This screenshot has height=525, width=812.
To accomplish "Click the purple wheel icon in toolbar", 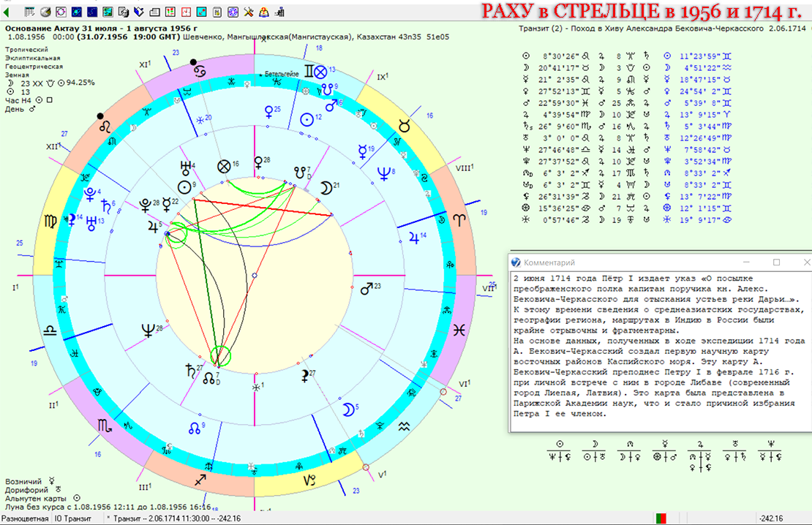I will [x=233, y=12].
